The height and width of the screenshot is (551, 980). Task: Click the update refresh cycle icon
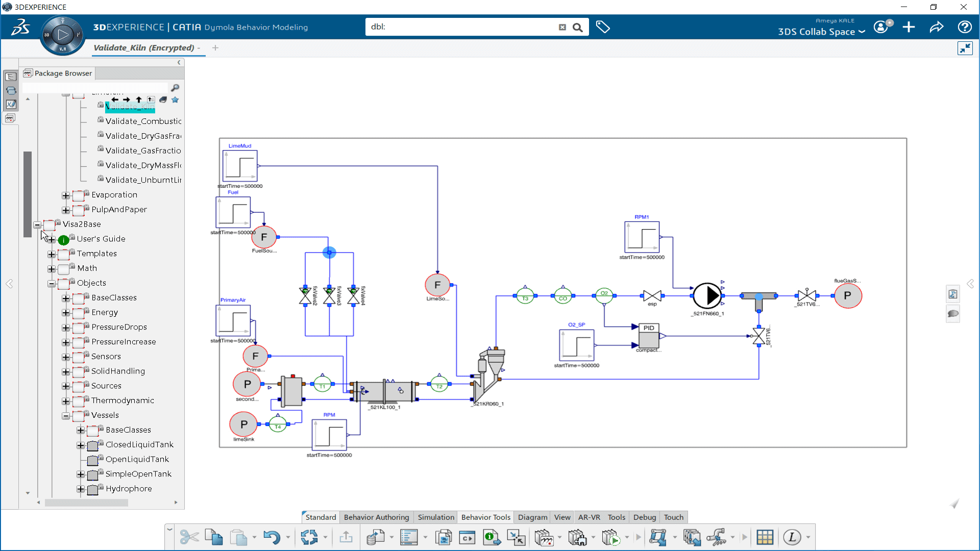pos(309,537)
